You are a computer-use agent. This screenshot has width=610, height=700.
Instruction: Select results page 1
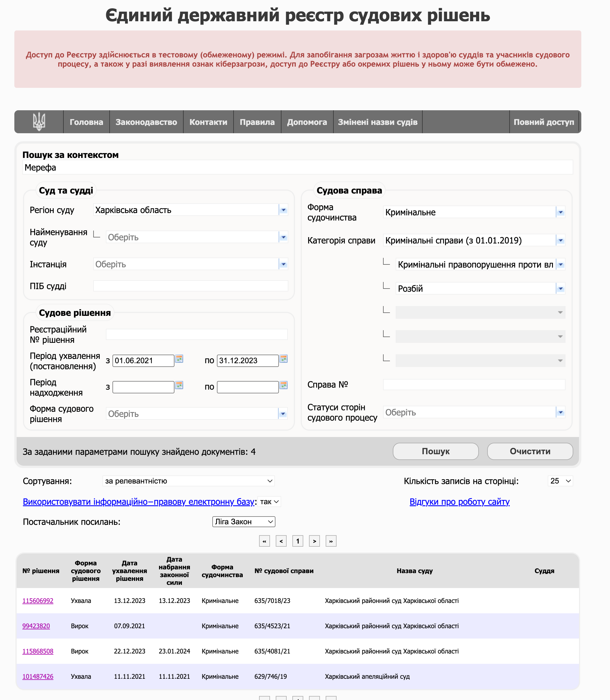point(298,541)
